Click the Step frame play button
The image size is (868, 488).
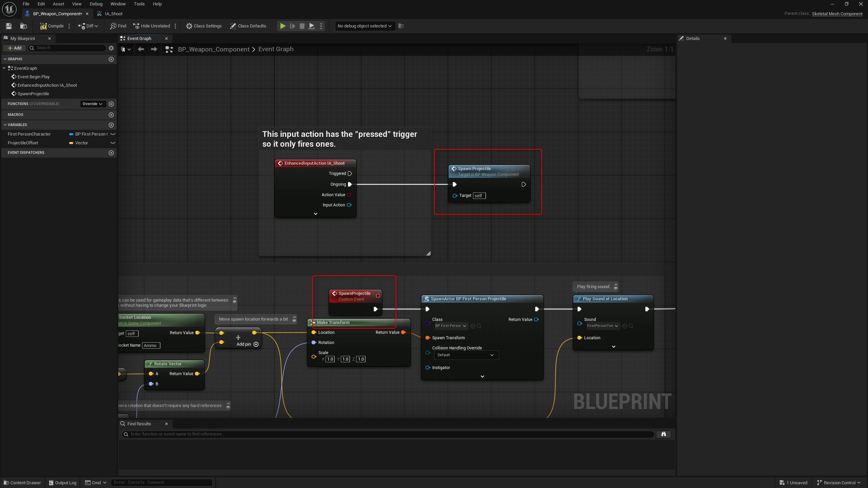tap(292, 26)
